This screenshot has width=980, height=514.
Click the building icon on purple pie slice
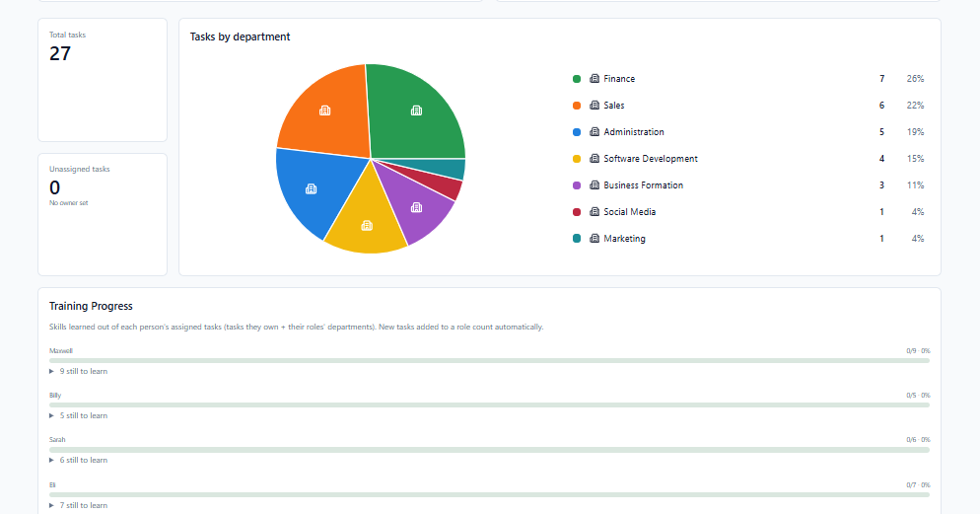point(416,207)
